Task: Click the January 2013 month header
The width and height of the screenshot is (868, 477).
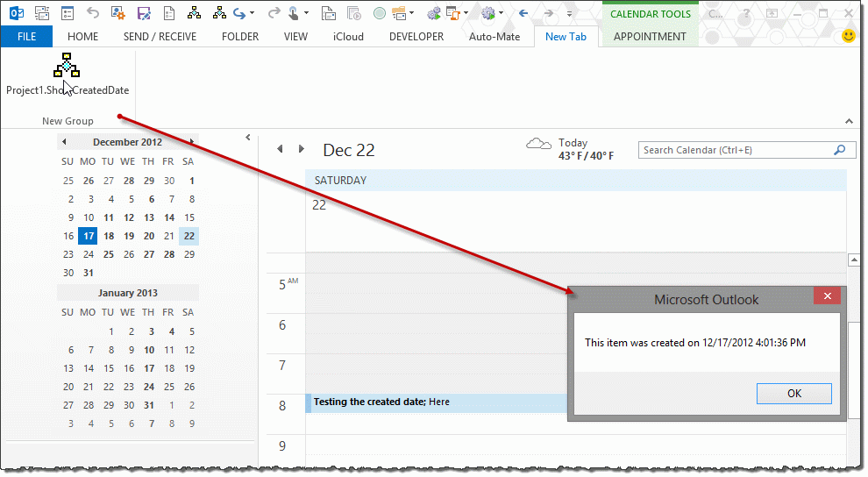Action: tap(128, 293)
